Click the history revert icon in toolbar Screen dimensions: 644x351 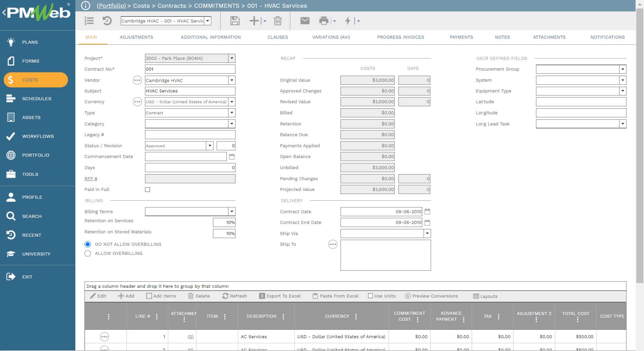click(x=107, y=21)
